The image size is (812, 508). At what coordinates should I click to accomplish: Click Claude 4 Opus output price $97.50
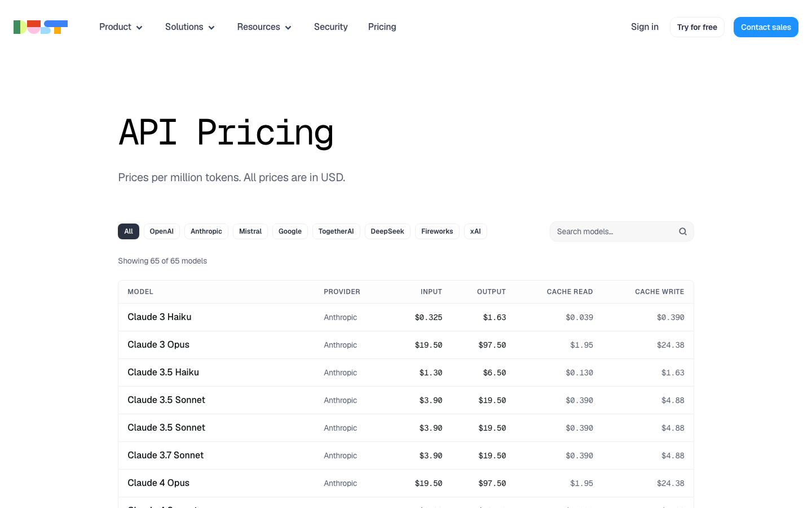pyautogui.click(x=492, y=483)
